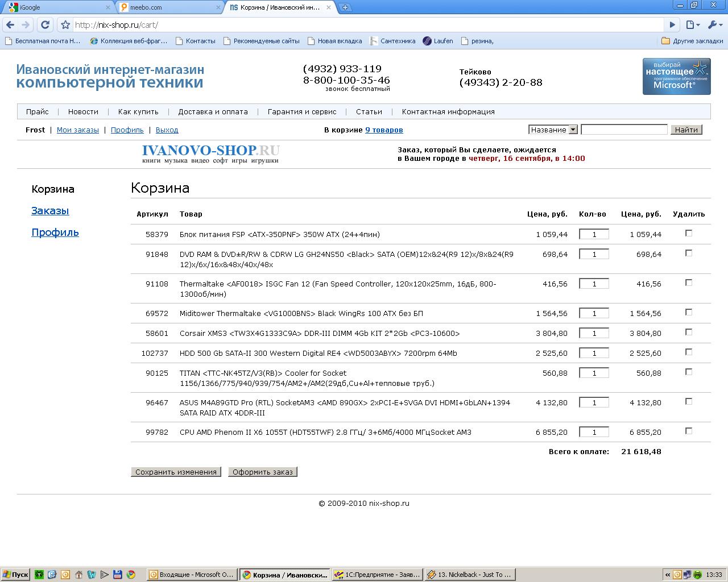Bookmark this page with the star icon
The image size is (728, 582).
coord(65,25)
